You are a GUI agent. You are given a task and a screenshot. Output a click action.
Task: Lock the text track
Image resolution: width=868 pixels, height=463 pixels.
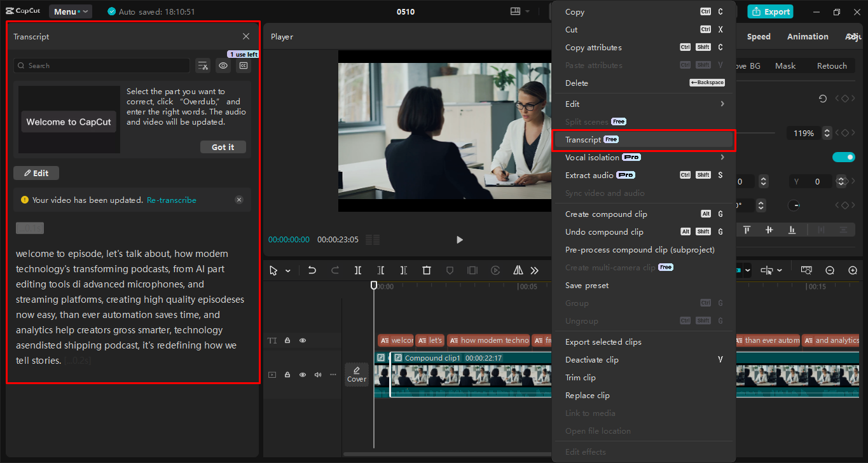tap(287, 340)
